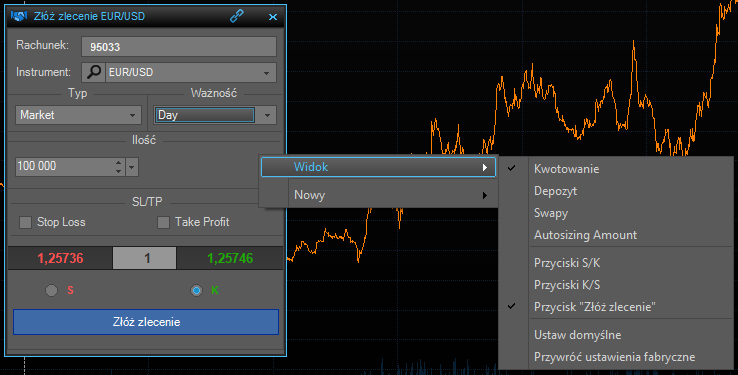Expand the Widok submenu arrow
Image resolution: width=738 pixels, height=375 pixels.
[485, 167]
